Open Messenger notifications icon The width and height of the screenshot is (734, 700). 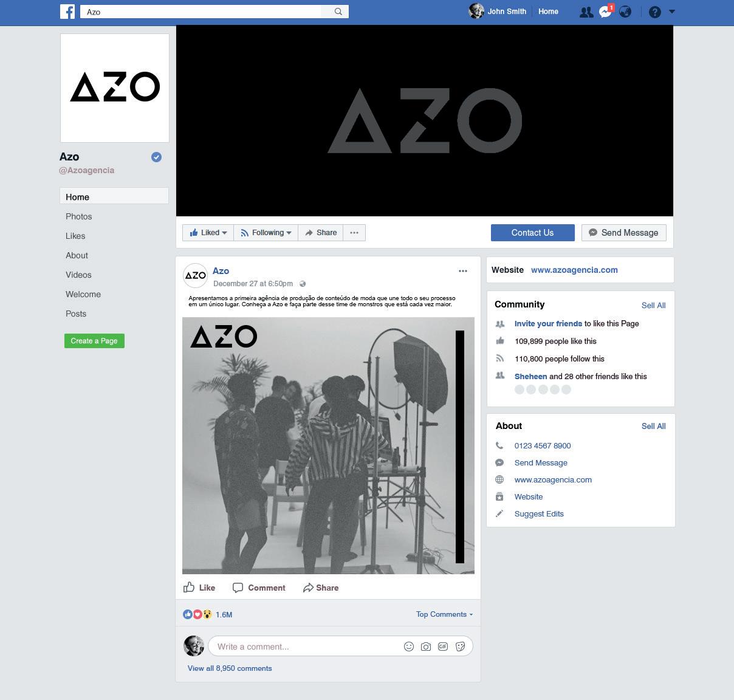605,12
